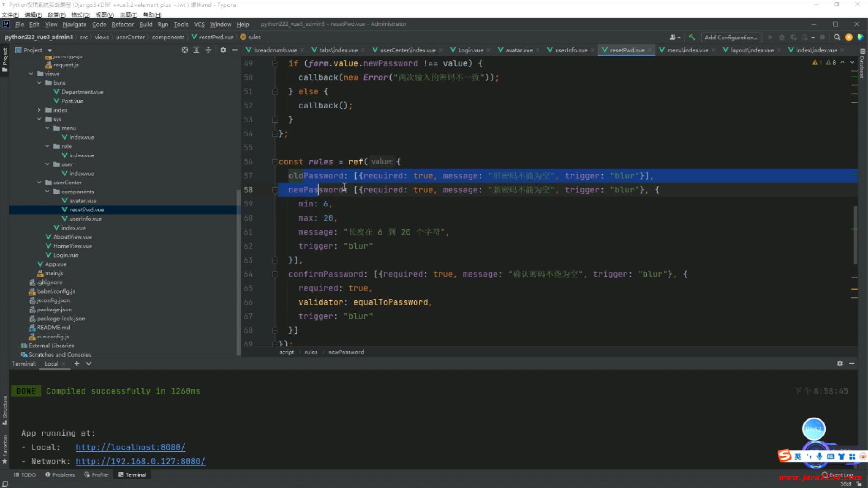Toggle fold marker at line 49
Viewport: 868px width, 488px height.
[x=275, y=63]
